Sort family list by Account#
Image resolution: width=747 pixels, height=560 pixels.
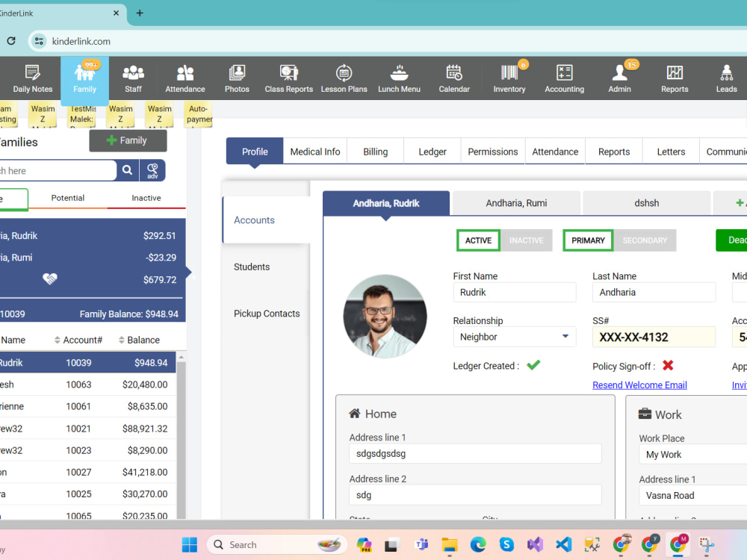(x=78, y=340)
